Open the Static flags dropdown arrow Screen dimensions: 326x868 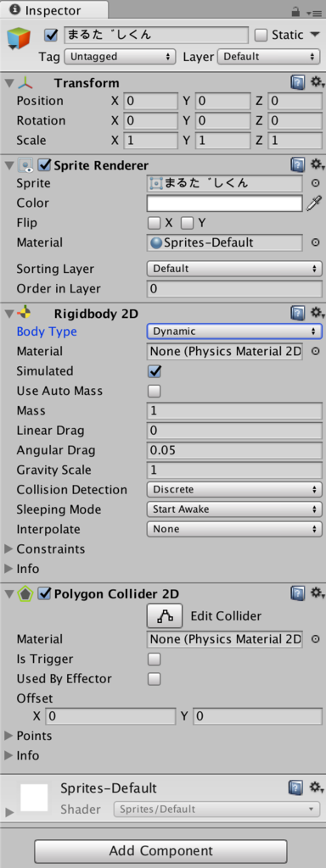point(316,35)
